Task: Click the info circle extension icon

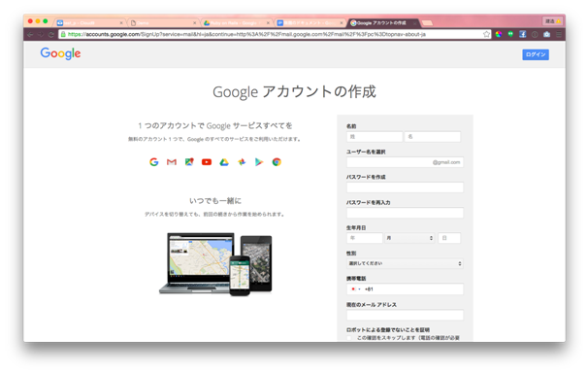Action: (535, 34)
